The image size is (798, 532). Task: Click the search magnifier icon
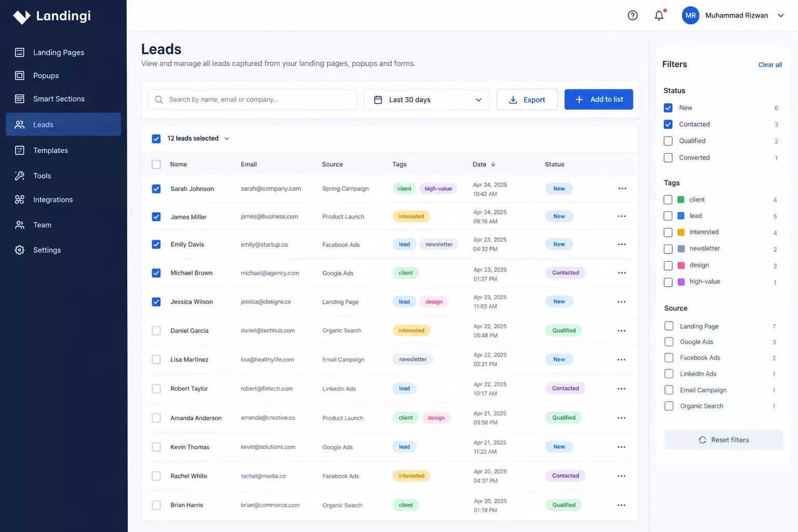point(159,100)
